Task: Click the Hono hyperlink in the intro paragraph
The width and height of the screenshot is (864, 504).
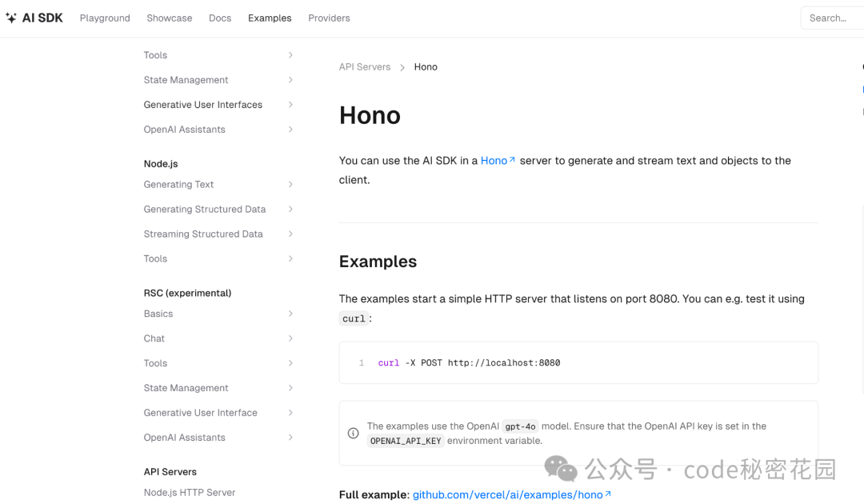Action: (493, 160)
